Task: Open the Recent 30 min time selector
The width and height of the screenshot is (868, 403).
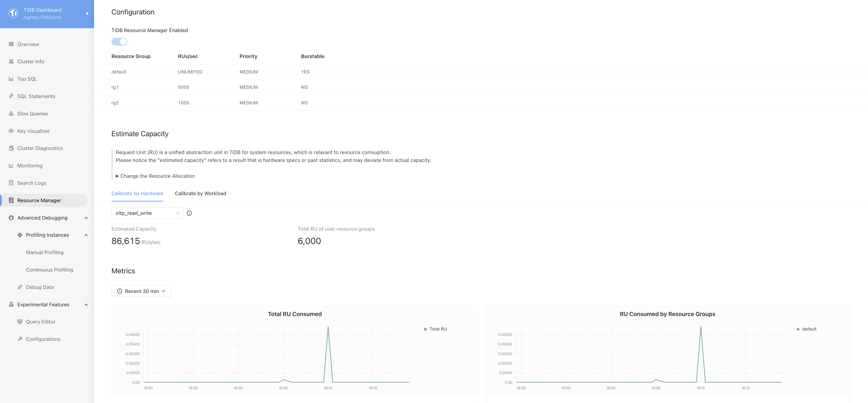Action: [x=141, y=291]
